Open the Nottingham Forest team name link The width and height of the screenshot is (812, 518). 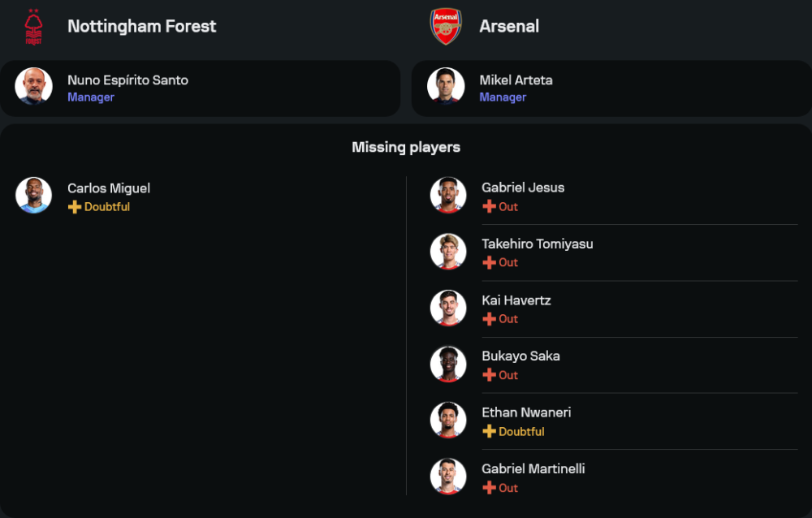[142, 26]
